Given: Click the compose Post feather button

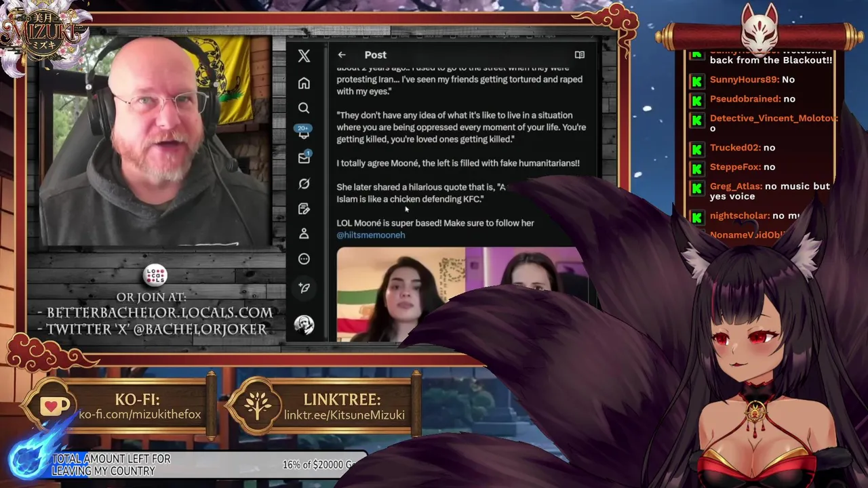Looking at the screenshot, I should coord(304,288).
